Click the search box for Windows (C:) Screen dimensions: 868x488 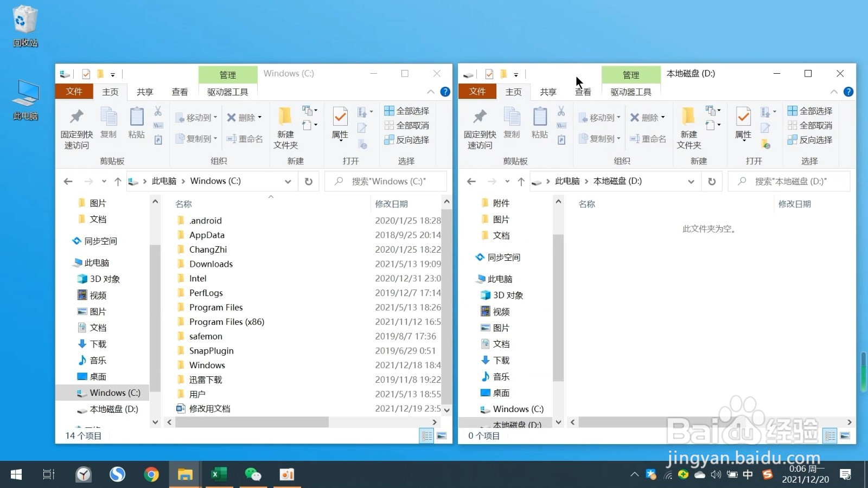[386, 181]
